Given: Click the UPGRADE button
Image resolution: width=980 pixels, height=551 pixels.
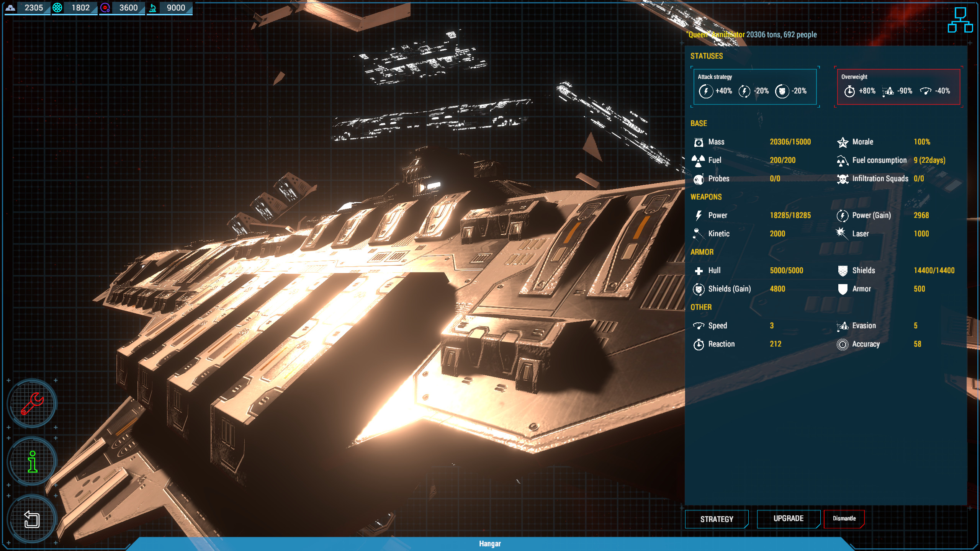Looking at the screenshot, I should tap(789, 519).
